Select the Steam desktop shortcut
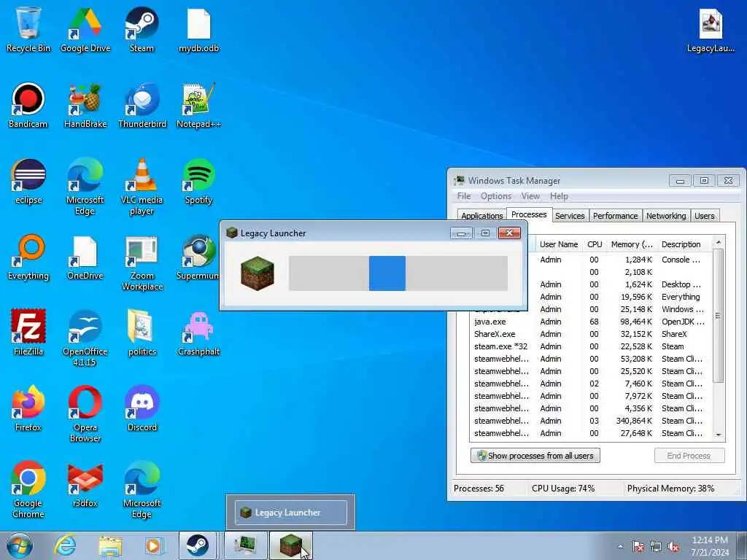Viewport: 747px width, 560px height. (142, 29)
